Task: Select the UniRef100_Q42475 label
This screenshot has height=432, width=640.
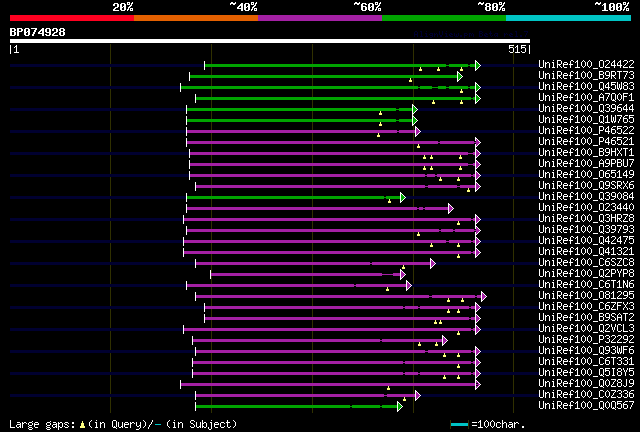Action: 586,241
